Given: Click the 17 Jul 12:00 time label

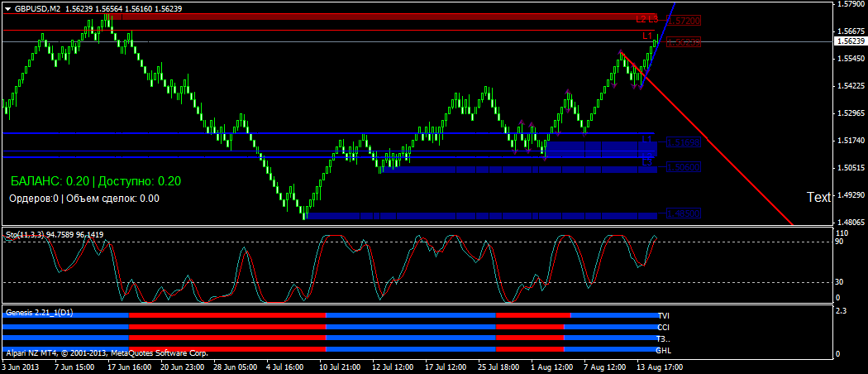Looking at the screenshot, I should pos(446,367).
